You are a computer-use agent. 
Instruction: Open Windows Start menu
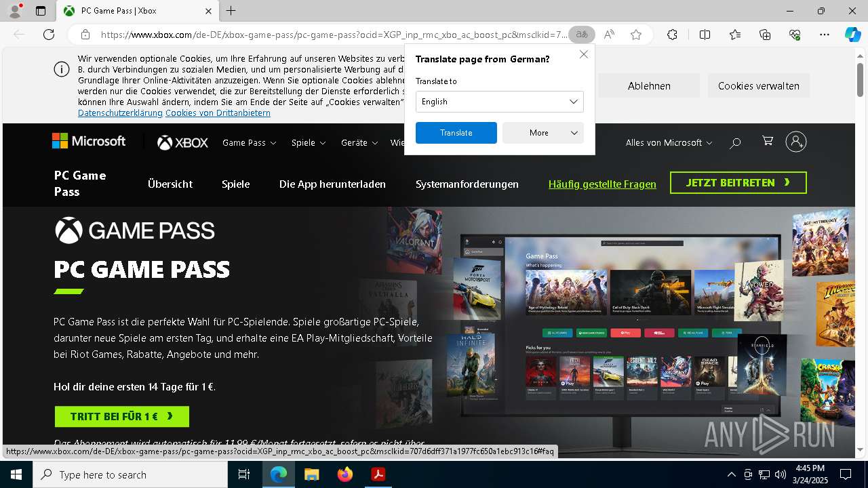[16, 474]
